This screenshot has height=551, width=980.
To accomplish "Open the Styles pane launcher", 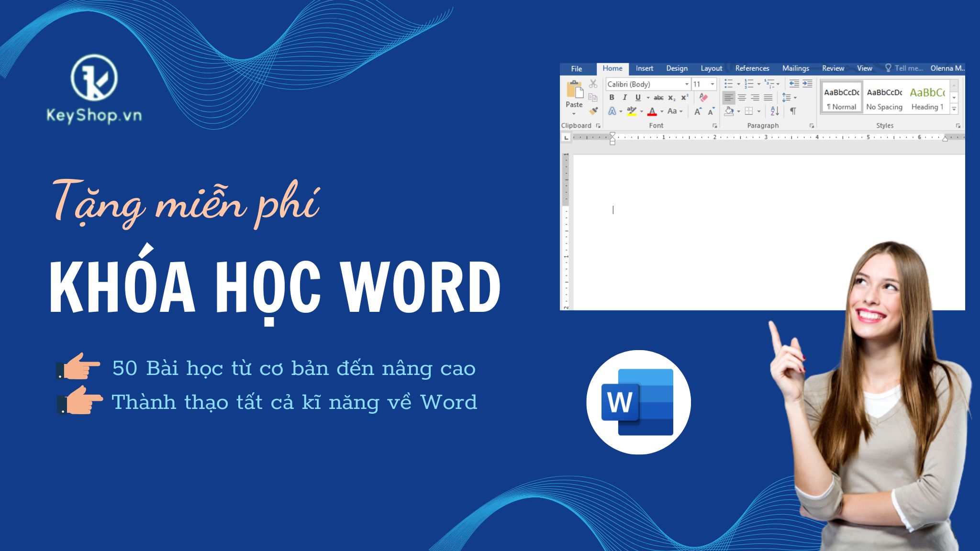I will 958,126.
